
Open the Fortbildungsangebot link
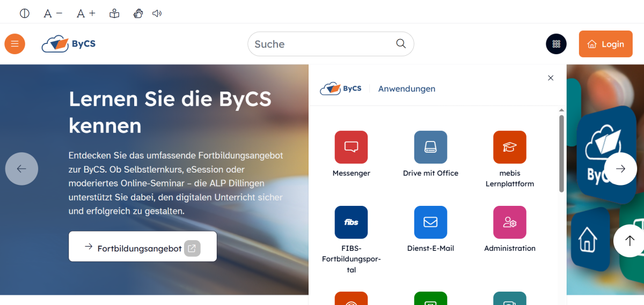point(142,247)
